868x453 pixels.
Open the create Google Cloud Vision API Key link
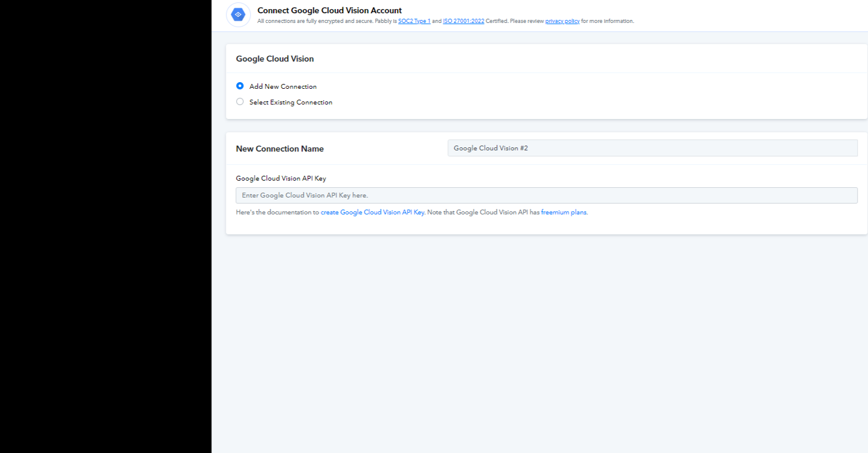click(x=372, y=213)
